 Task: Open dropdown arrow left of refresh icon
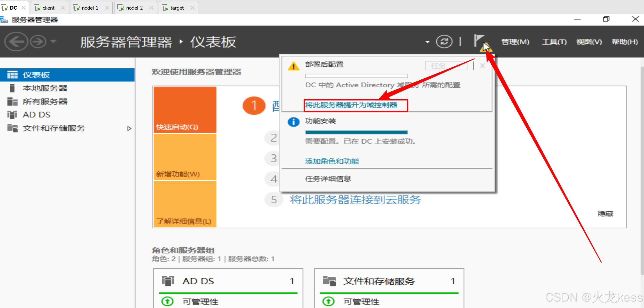427,42
